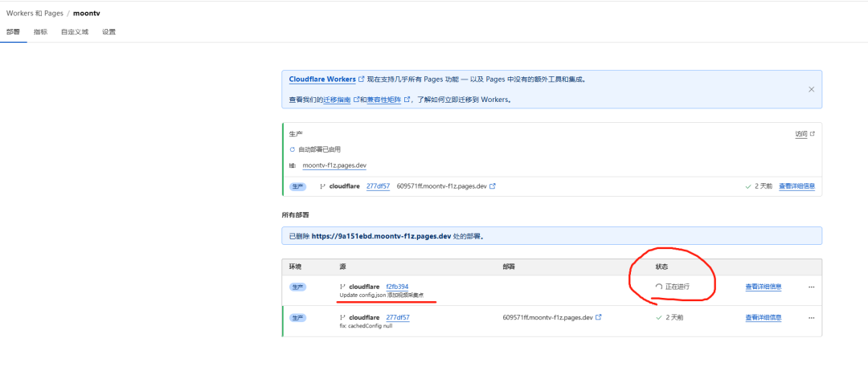The width and height of the screenshot is (868, 379).
Task: Switch to the 指标 tab
Action: [40, 32]
